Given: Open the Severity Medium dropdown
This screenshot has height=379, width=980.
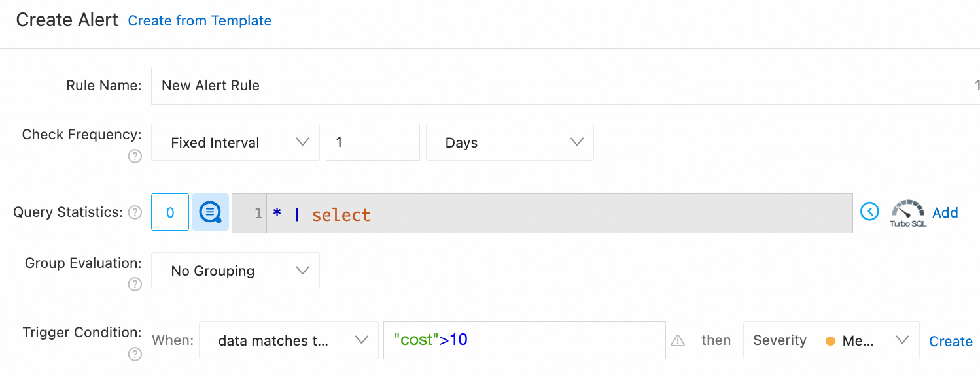Looking at the screenshot, I should coord(831,340).
